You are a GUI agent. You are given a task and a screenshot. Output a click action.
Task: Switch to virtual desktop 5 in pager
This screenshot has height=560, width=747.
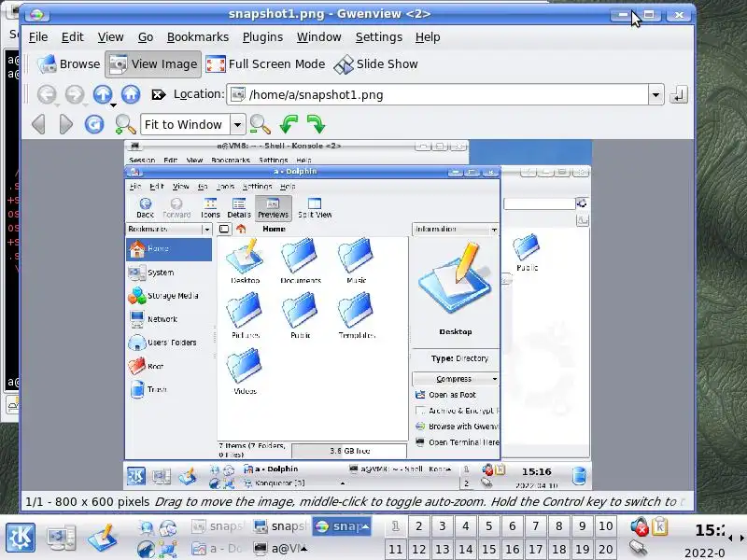(x=488, y=526)
